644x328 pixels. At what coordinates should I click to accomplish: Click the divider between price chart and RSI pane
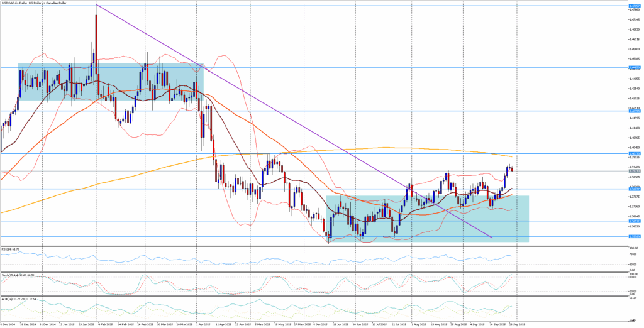pos(314,246)
